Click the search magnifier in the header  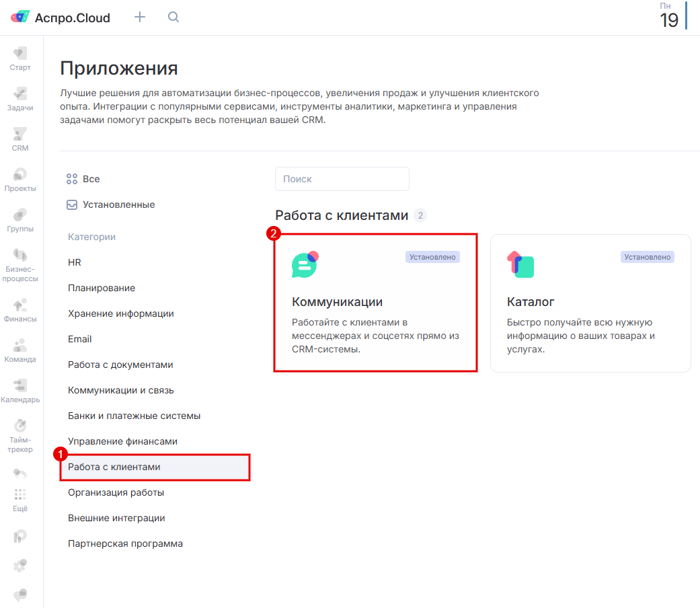tap(173, 17)
